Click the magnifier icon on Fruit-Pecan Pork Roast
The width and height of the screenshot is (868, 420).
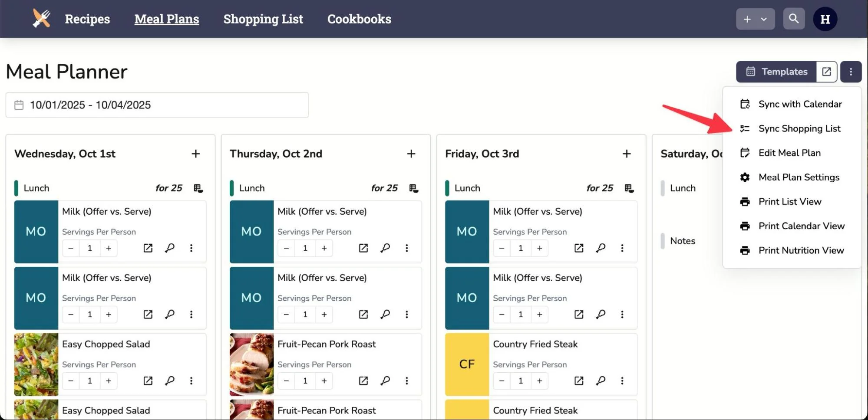[385, 381]
